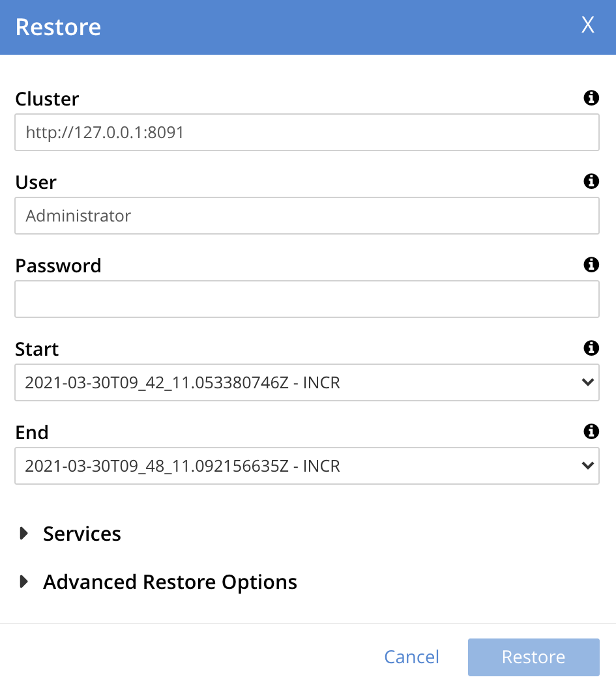Click the Cluster field info icon
Screen dimensions: 616x688
tap(591, 98)
